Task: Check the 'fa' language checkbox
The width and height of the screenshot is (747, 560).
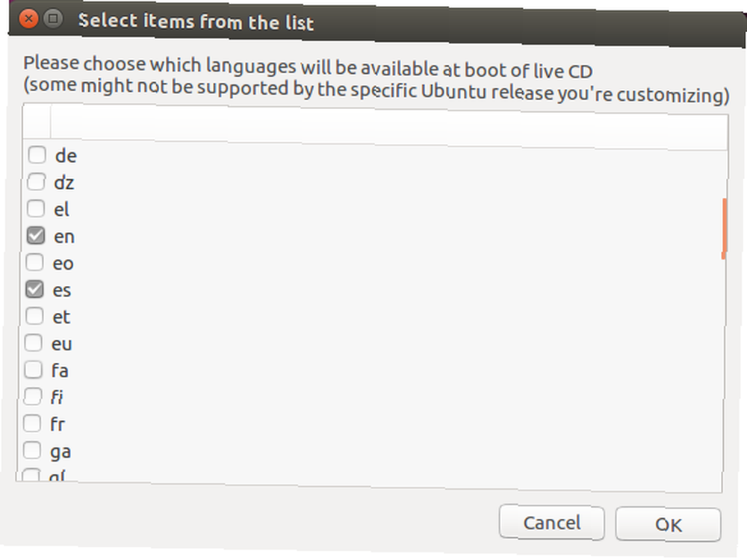Action: [x=33, y=369]
